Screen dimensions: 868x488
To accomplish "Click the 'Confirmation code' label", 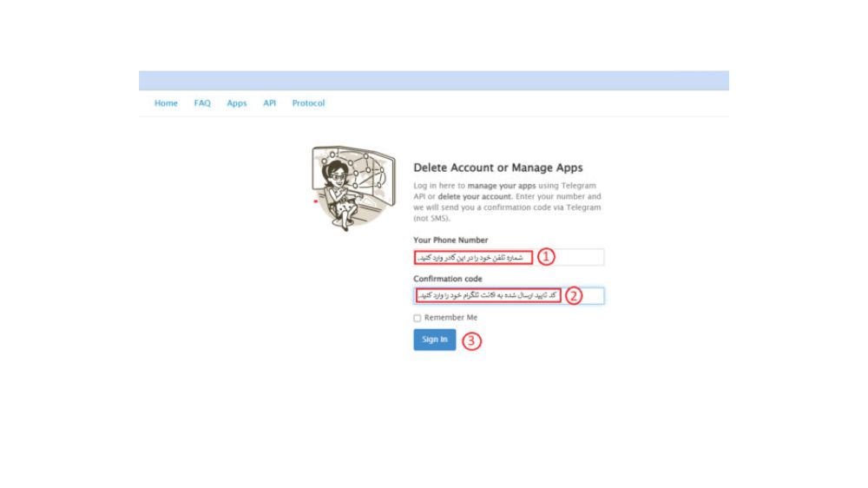I will point(447,279).
